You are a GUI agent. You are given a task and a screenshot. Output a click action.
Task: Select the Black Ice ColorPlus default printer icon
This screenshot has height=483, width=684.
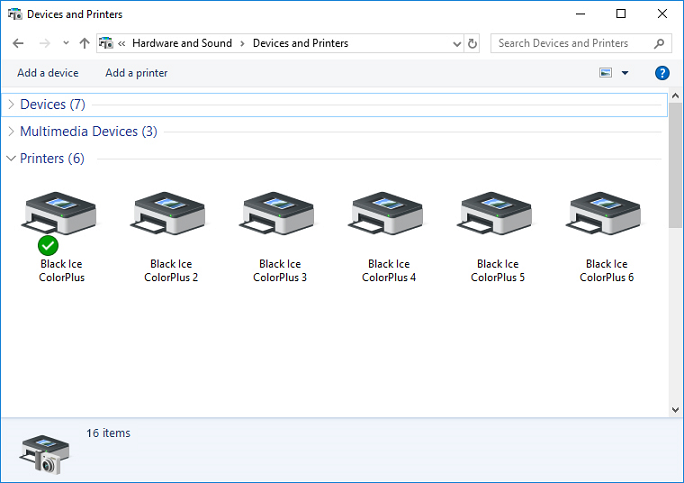click(59, 212)
